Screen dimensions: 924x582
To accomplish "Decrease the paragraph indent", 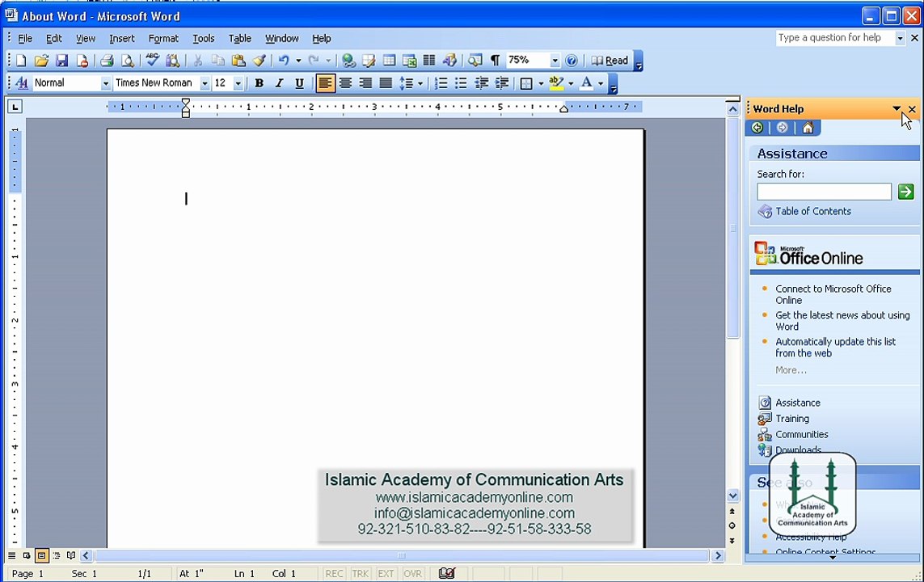I will point(482,83).
